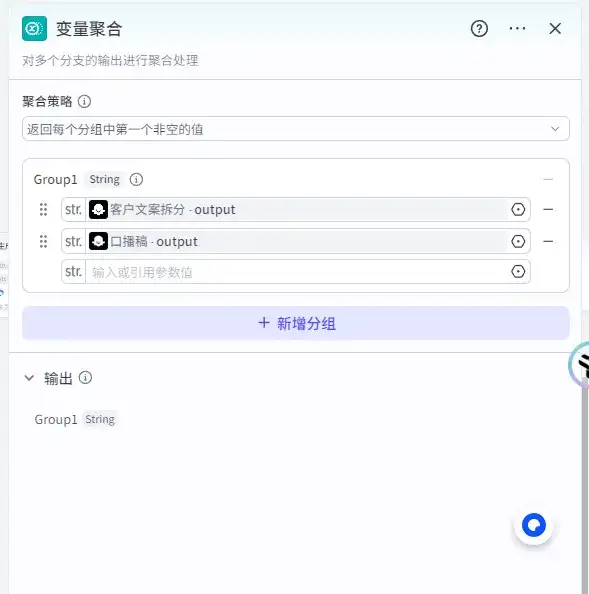Click the 客户文案拆分 · output variable field
Viewport: 589px width, 594px height.
pos(296,209)
